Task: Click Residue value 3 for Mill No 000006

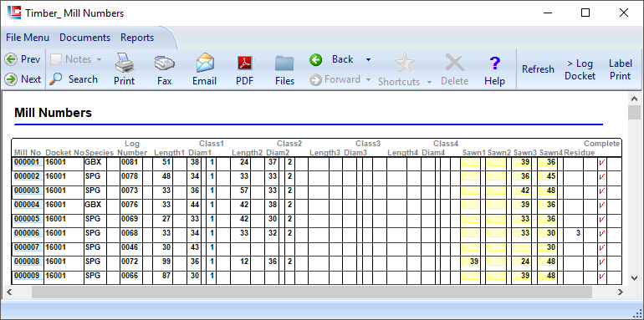Action: [578, 233]
